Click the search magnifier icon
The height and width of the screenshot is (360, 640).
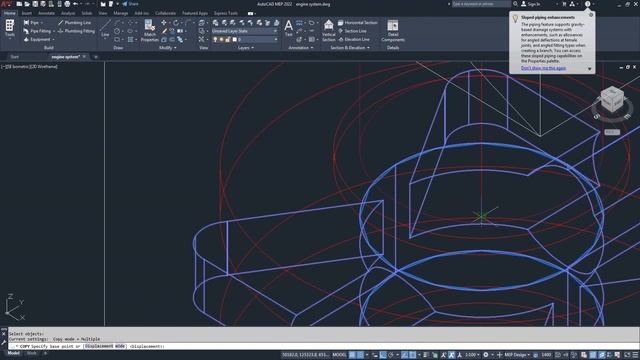click(516, 4)
